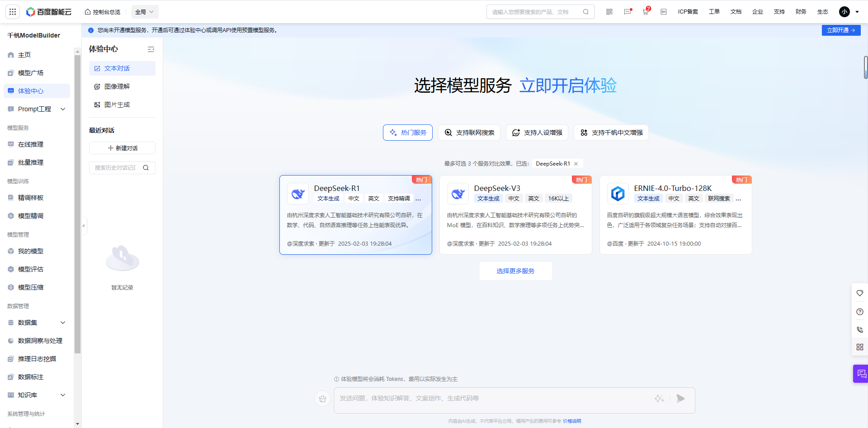Filter by 支持联网搜索

pos(469,133)
